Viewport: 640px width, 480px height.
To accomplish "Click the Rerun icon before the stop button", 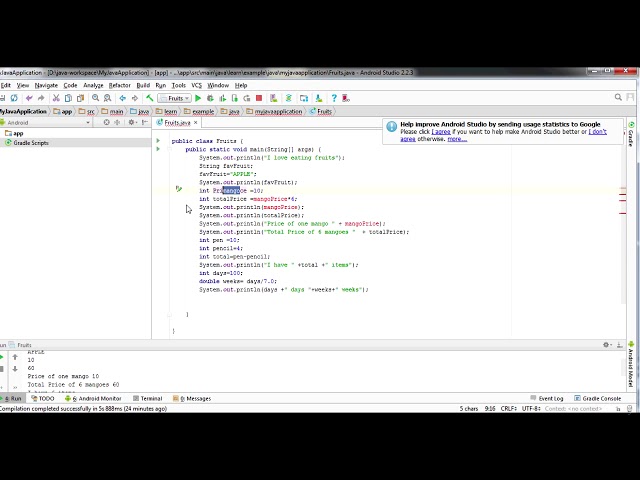I will pos(247,98).
